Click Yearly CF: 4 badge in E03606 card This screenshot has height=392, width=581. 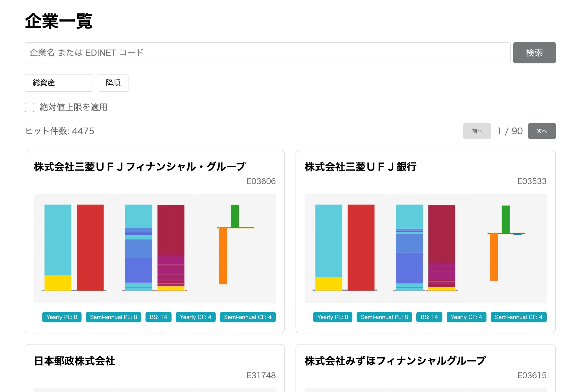click(196, 317)
